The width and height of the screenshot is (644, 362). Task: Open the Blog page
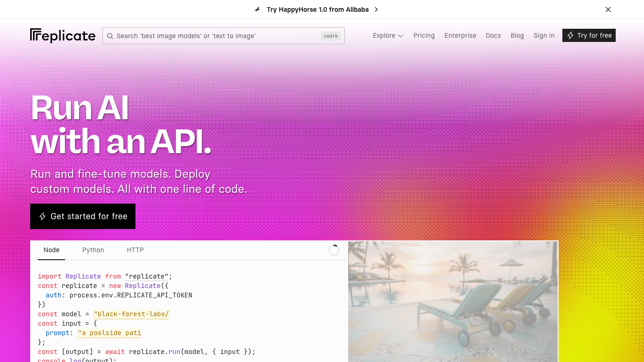click(x=517, y=35)
